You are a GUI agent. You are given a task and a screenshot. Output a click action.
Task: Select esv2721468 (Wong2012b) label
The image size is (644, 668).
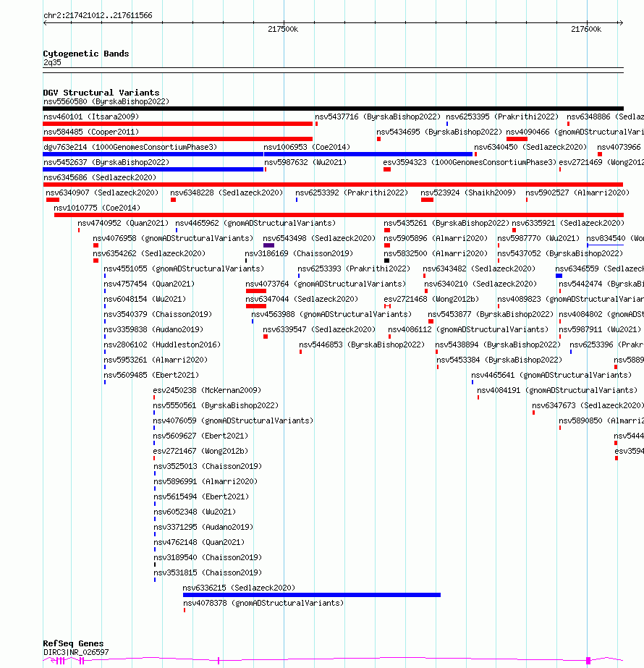point(431,299)
